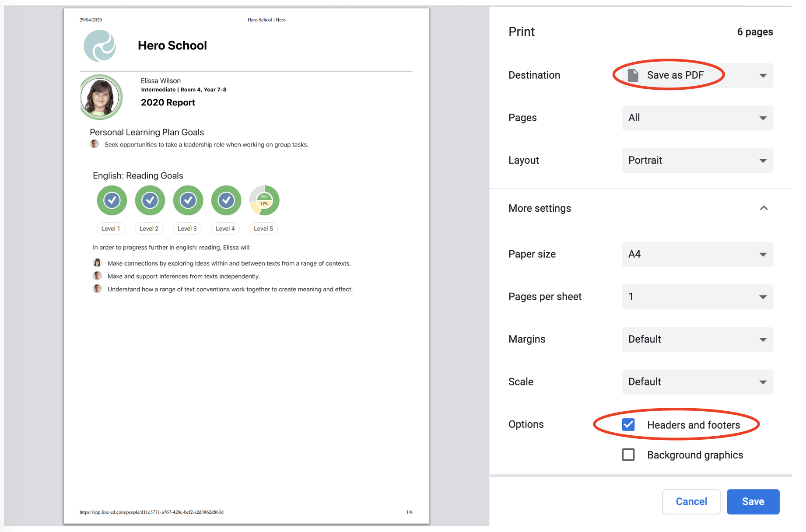Image resolution: width=806 pixels, height=532 pixels.
Task: Click the Level 1 completed checkmark badge
Action: (112, 200)
